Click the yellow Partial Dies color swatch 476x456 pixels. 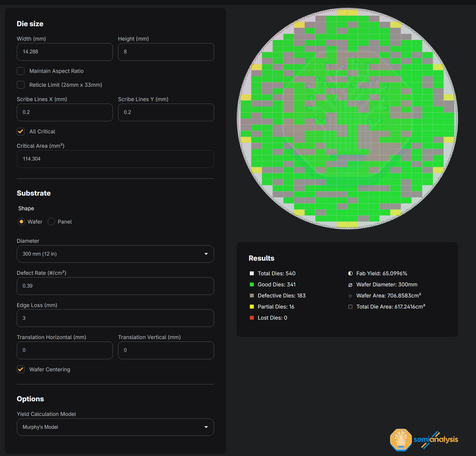tap(252, 307)
